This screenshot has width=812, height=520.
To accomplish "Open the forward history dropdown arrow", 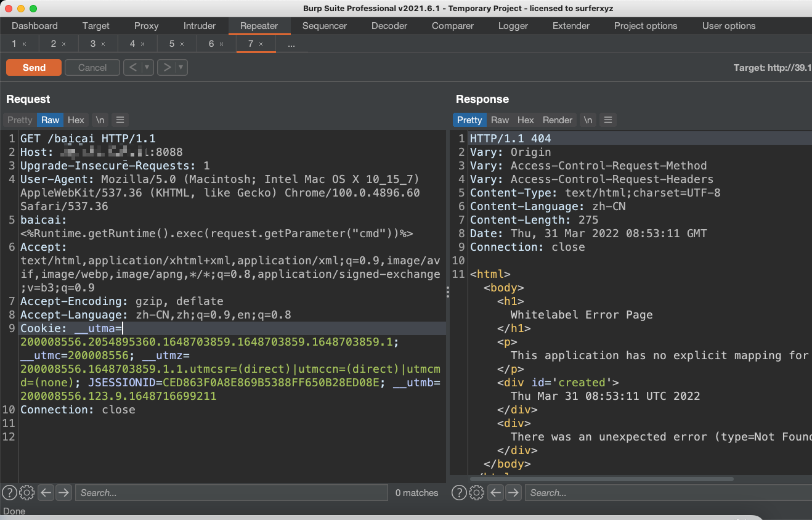I will [182, 68].
